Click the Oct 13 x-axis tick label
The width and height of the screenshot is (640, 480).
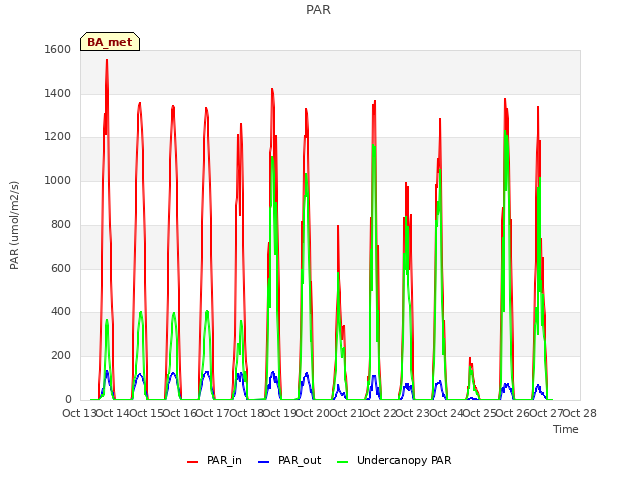coord(79,413)
